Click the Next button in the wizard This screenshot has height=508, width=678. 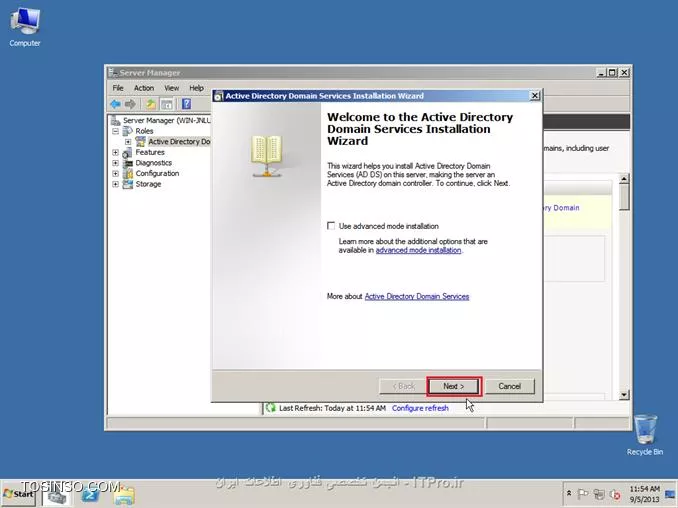pyautogui.click(x=454, y=386)
